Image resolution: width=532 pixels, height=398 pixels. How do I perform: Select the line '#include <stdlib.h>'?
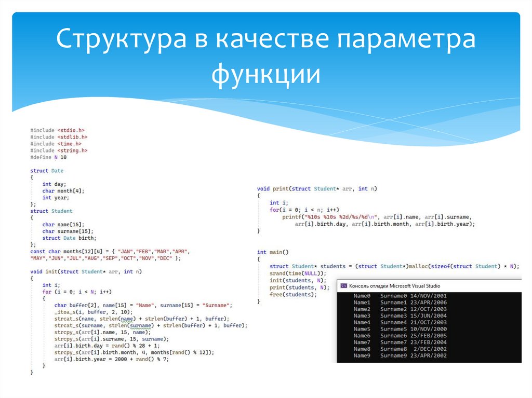point(59,137)
